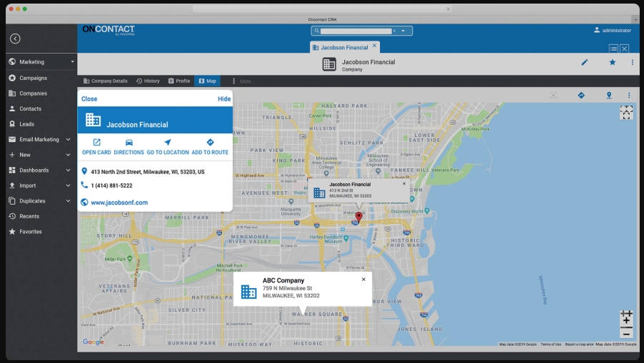The image size is (644, 363).
Task: Click the Marketing globe icon
Action: tap(12, 61)
